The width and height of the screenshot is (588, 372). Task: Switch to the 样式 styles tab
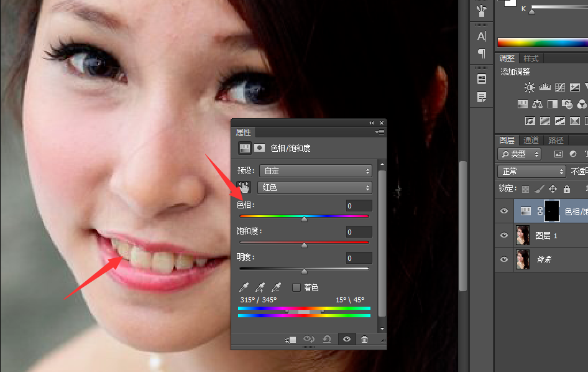click(531, 58)
